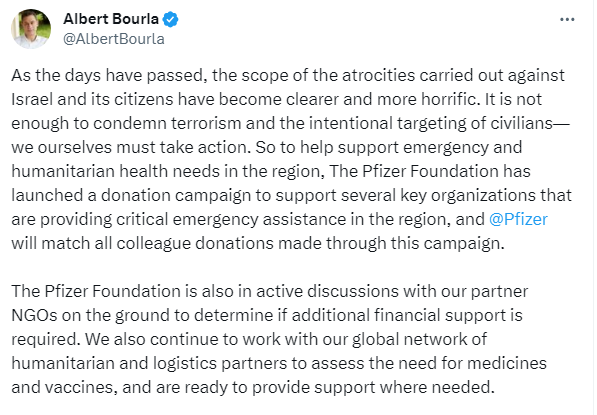The image size is (597, 415).
Task: Click the word 'medicines' in the tweet
Action: pyautogui.click(x=507, y=363)
